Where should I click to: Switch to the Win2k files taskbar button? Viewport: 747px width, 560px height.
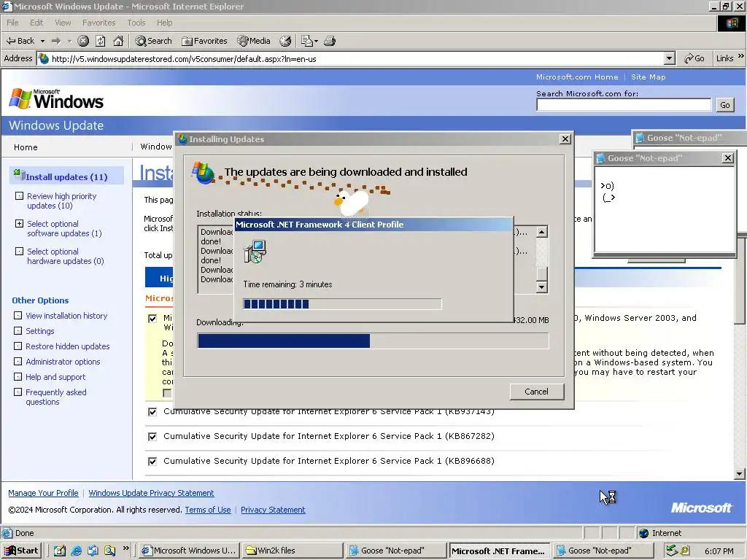pyautogui.click(x=292, y=551)
